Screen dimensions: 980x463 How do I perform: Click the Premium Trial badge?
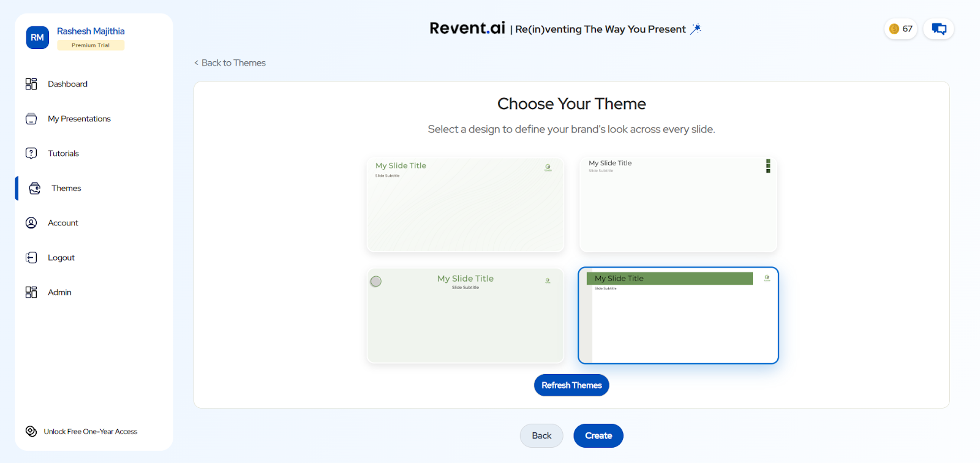coord(91,45)
